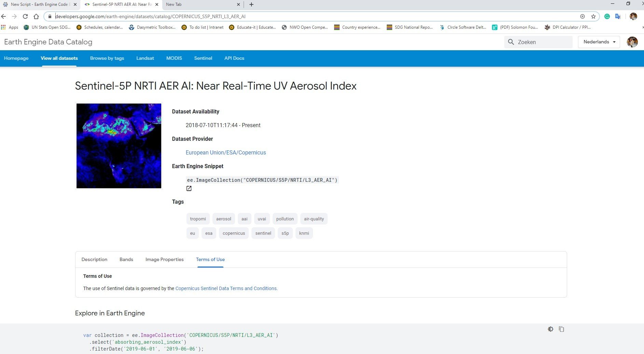The image size is (644, 354).
Task: Open the To do list Intranet bookmark
Action: 202,27
